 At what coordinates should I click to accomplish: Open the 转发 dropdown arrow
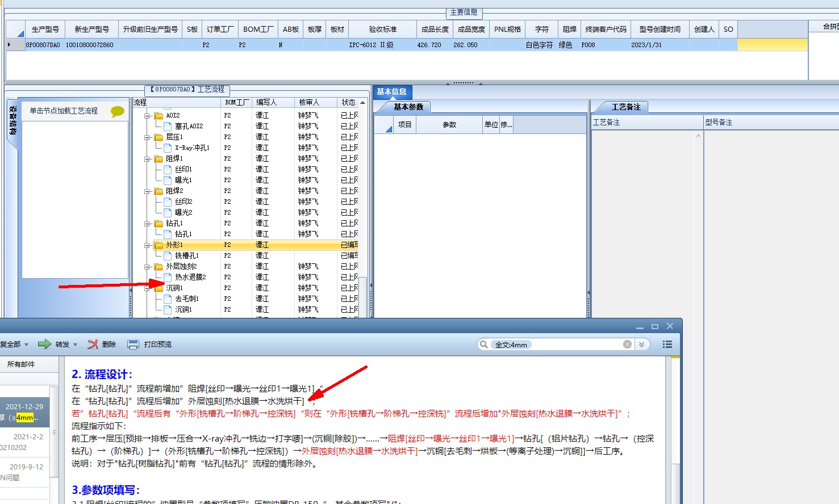click(x=75, y=345)
